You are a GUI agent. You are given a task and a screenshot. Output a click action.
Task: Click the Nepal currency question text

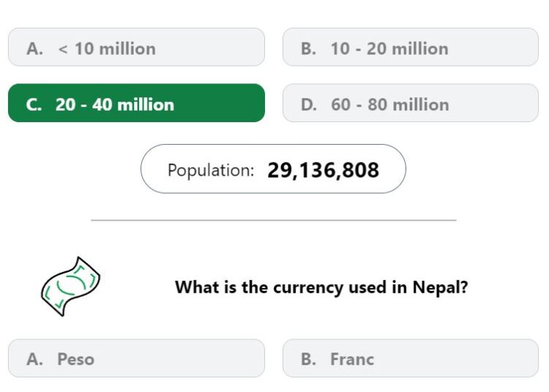(321, 287)
